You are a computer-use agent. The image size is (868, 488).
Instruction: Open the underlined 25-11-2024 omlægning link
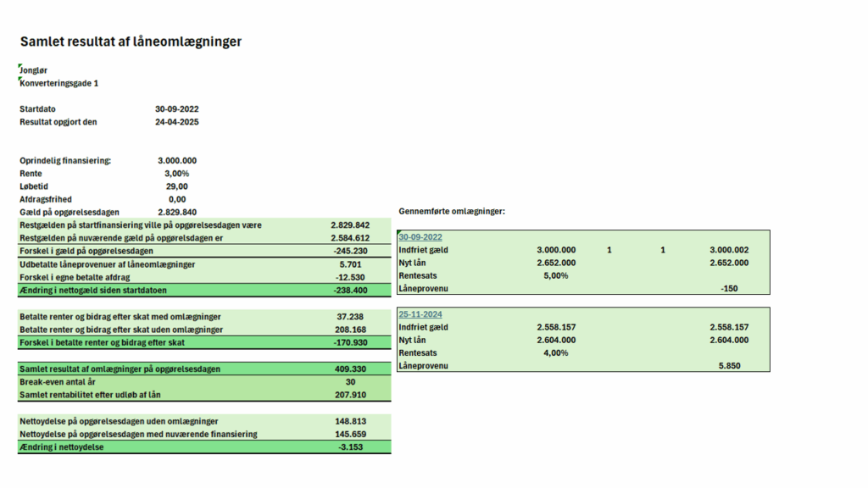pyautogui.click(x=420, y=314)
